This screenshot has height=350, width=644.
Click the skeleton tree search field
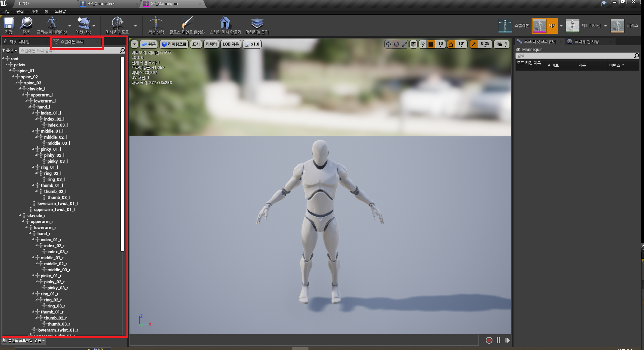coord(69,50)
